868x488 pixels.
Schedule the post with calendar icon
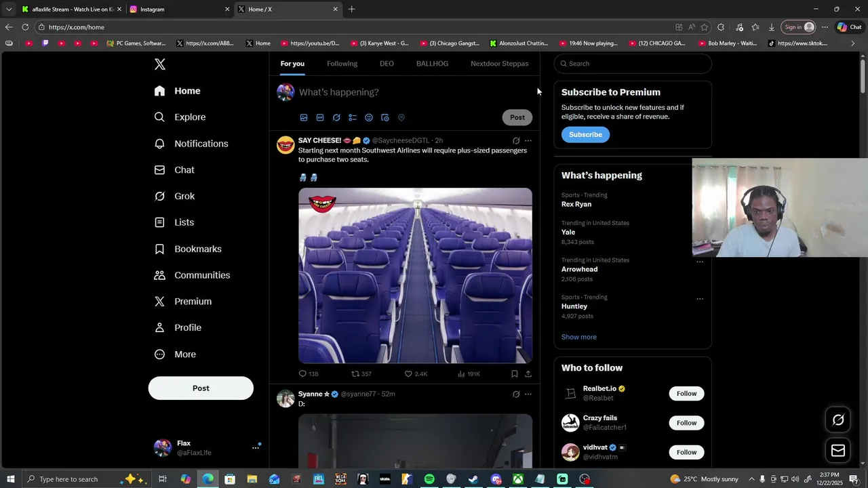[x=385, y=117]
